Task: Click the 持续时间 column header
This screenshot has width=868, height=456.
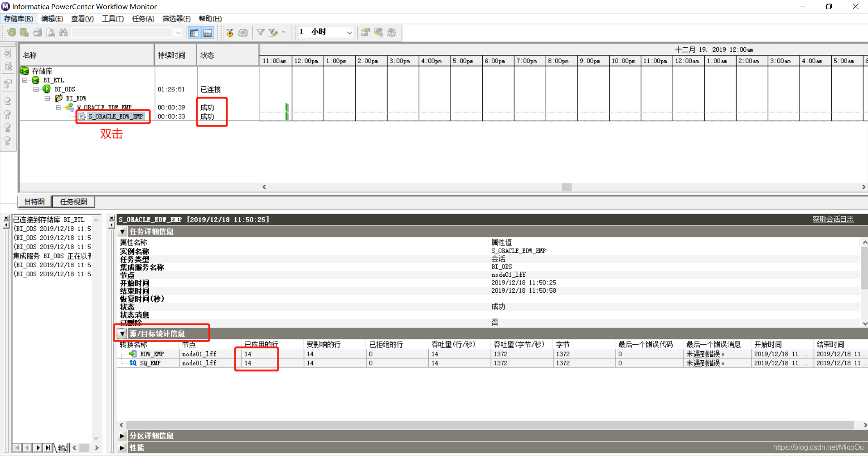Action: tap(176, 55)
